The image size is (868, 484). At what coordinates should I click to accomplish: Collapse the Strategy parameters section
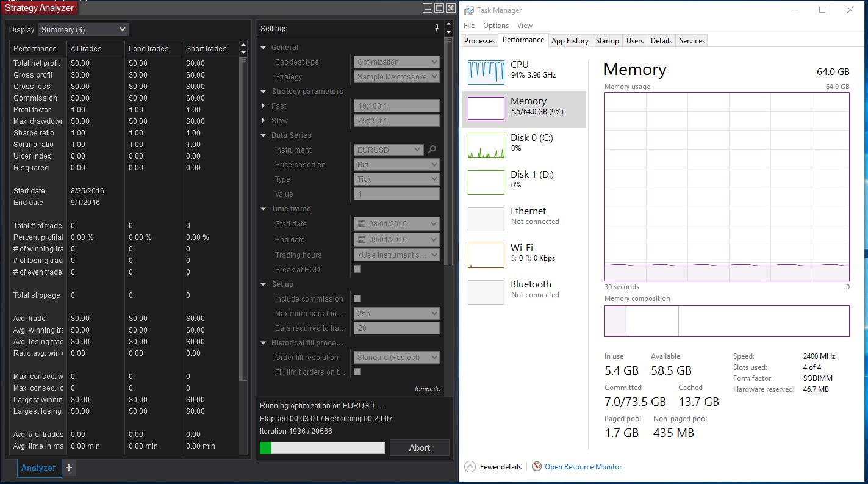pyautogui.click(x=264, y=92)
